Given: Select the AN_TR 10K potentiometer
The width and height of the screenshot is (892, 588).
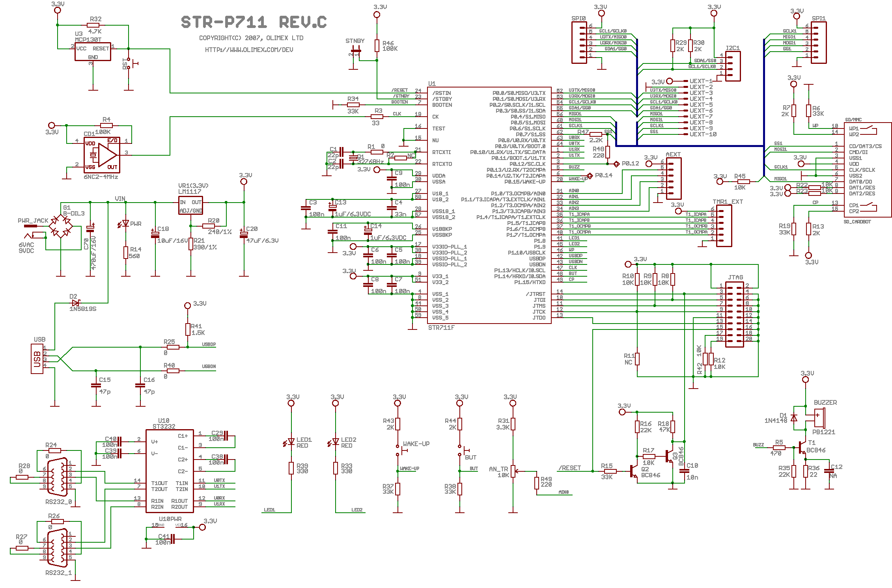Looking at the screenshot, I should click(513, 471).
